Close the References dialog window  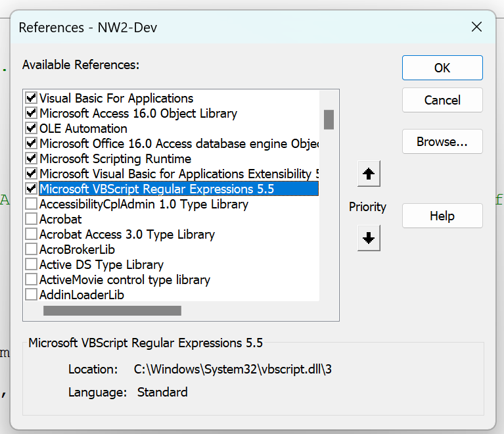[x=477, y=27]
